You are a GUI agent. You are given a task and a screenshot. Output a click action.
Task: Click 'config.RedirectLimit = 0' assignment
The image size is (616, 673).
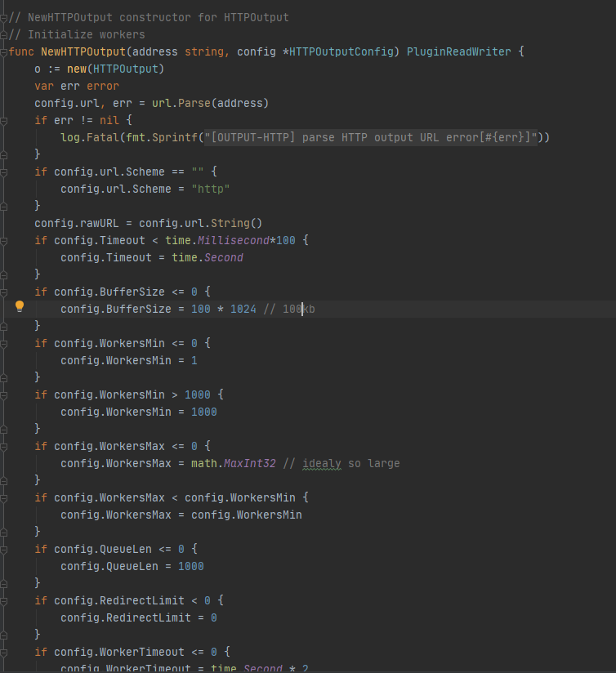pos(139,618)
